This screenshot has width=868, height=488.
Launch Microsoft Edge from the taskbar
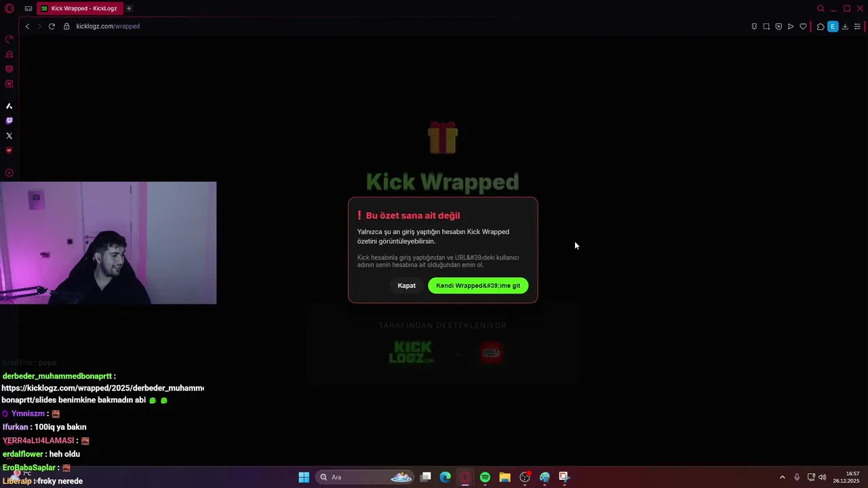[x=446, y=477]
